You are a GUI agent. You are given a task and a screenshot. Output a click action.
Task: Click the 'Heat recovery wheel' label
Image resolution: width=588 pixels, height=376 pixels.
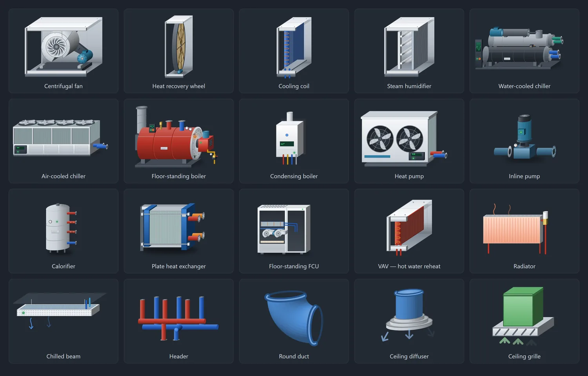coord(179,86)
